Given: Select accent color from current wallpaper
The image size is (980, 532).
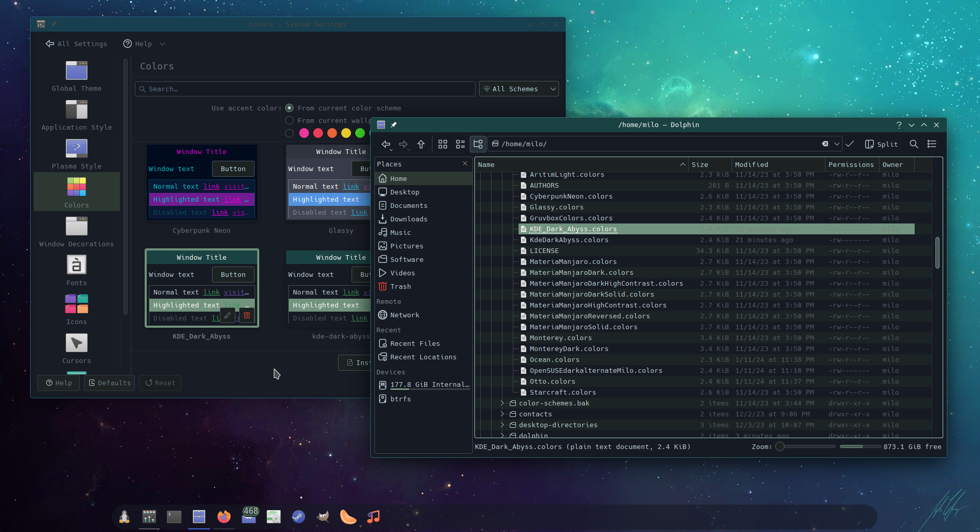Looking at the screenshot, I should click(x=289, y=120).
